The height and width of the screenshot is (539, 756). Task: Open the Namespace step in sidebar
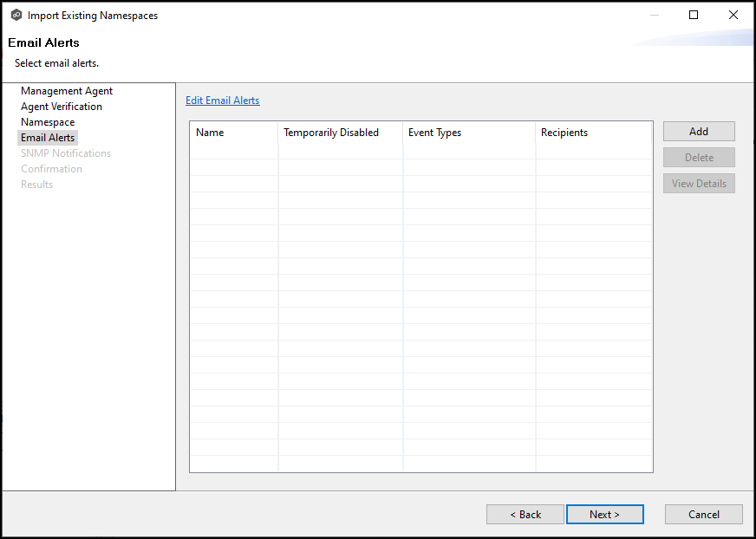coord(48,122)
